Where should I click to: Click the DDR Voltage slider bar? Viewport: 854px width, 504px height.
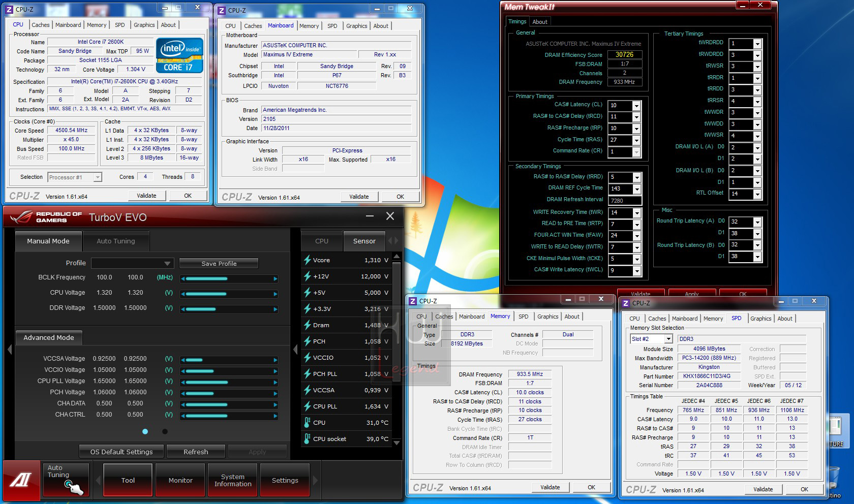[x=229, y=309]
